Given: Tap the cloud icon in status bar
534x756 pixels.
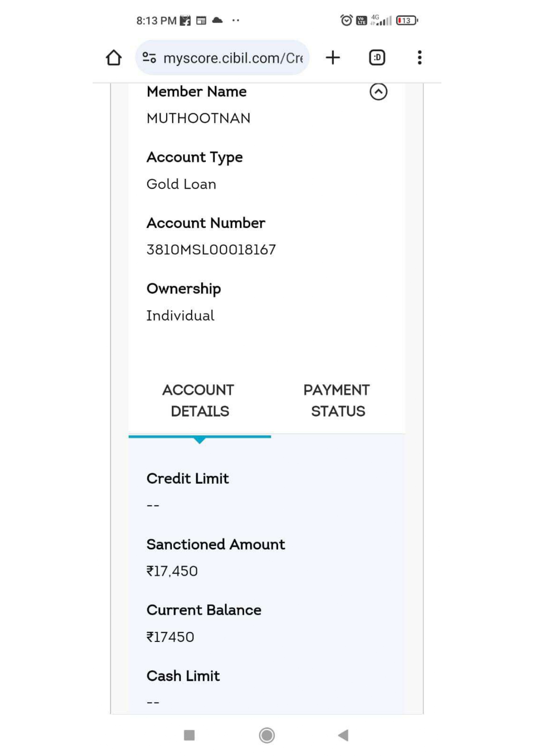Looking at the screenshot, I should [217, 20].
